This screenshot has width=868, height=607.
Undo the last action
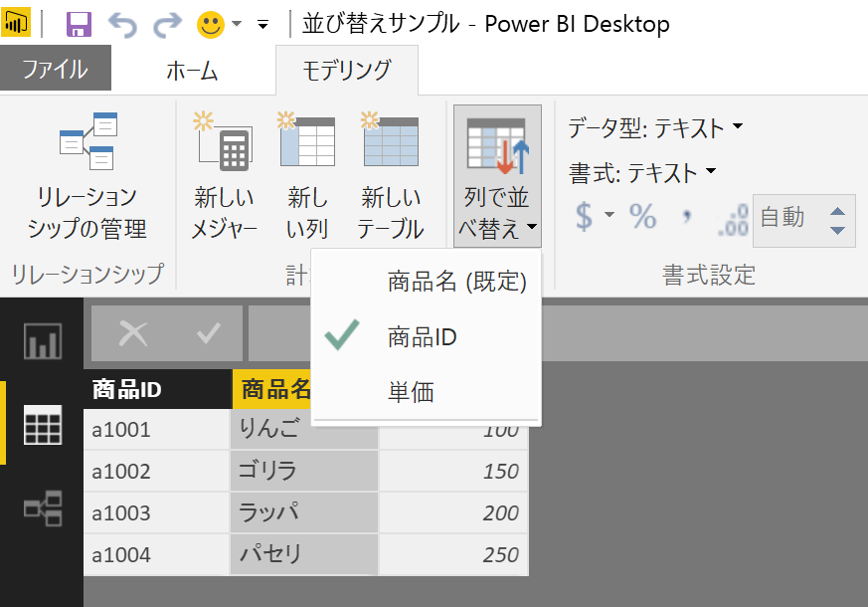[x=122, y=25]
